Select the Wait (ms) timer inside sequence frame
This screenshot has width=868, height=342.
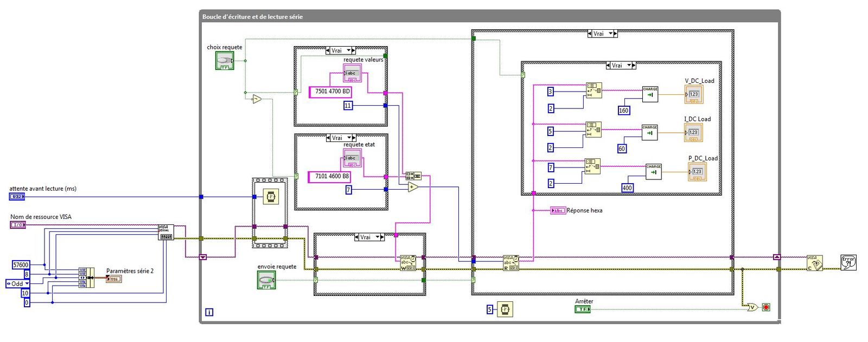(x=270, y=196)
